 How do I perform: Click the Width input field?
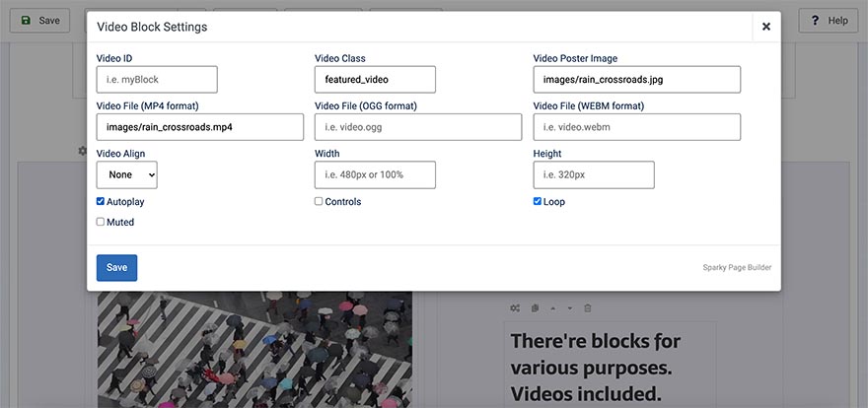click(375, 174)
